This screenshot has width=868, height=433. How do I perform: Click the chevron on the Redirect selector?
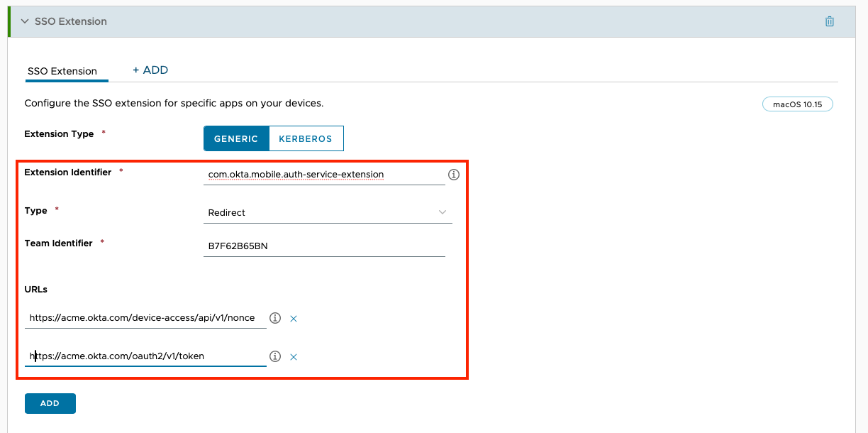(x=443, y=212)
